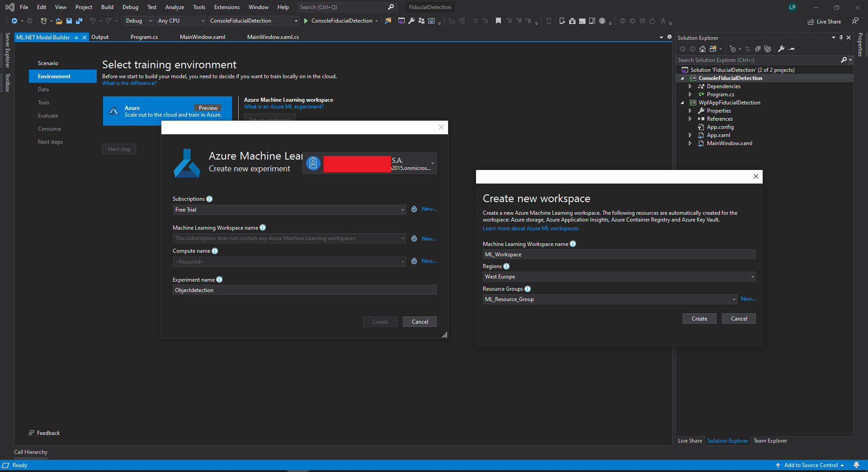Open the Debug configuration dropdown
The width and height of the screenshot is (868, 472).
pos(139,21)
